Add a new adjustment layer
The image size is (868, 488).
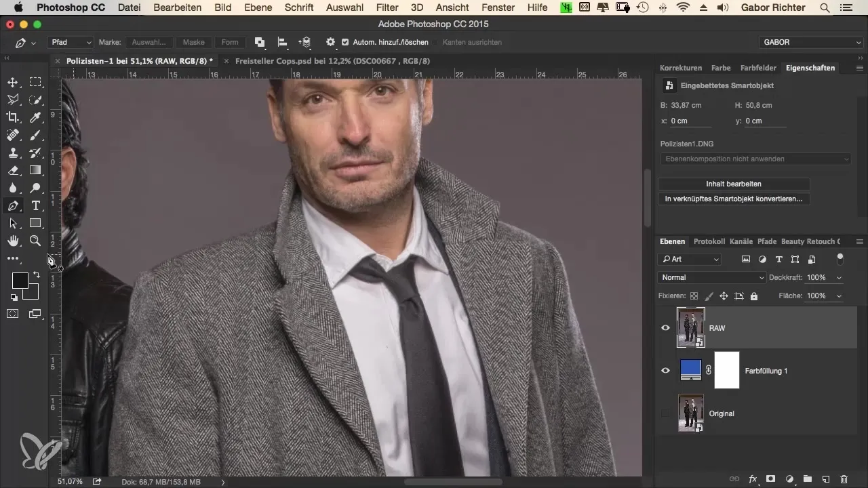pos(789,479)
